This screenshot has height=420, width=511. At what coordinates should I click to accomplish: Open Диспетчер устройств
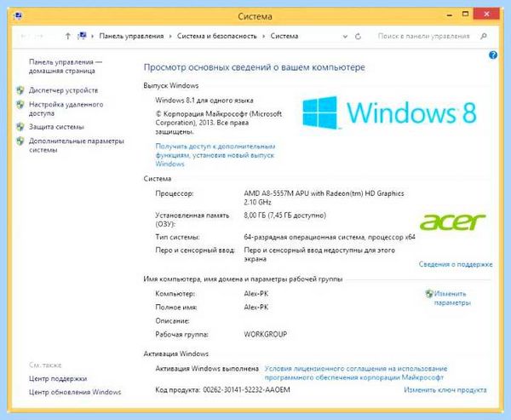pyautogui.click(x=63, y=90)
